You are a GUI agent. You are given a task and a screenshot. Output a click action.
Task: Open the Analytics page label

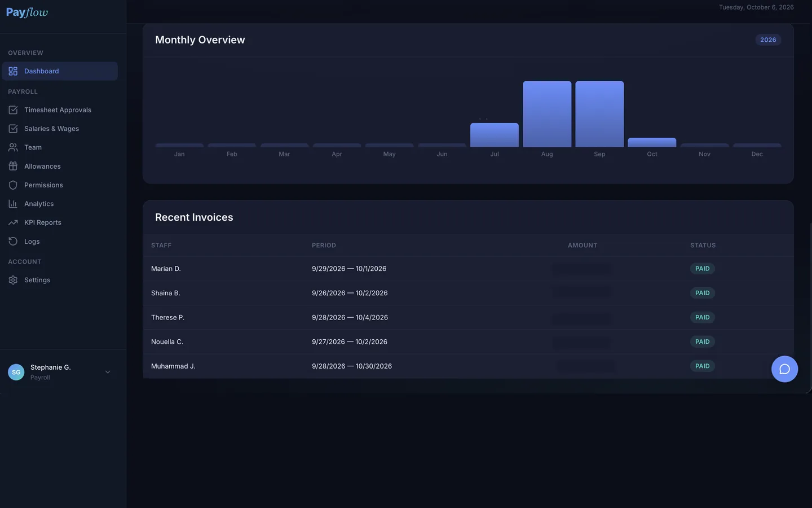click(39, 204)
